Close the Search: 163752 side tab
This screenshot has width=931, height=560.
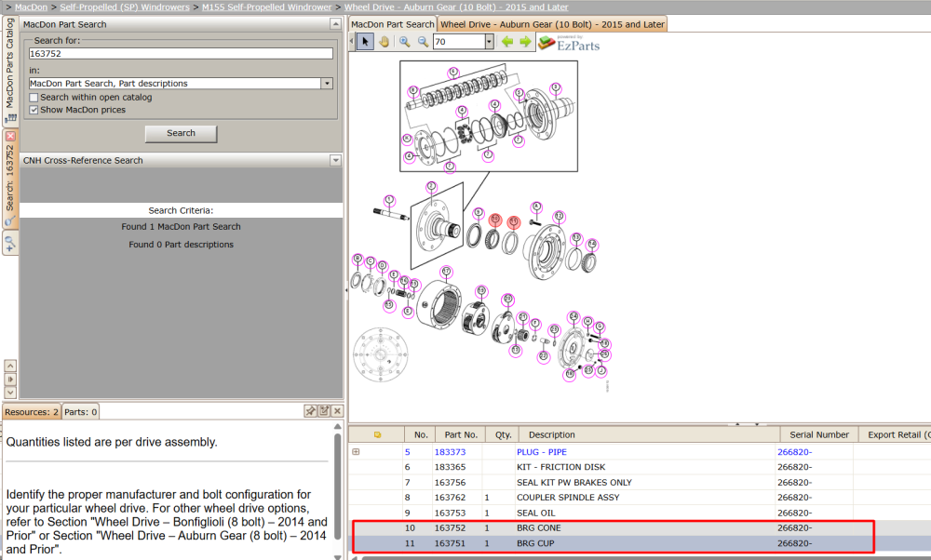click(x=10, y=136)
